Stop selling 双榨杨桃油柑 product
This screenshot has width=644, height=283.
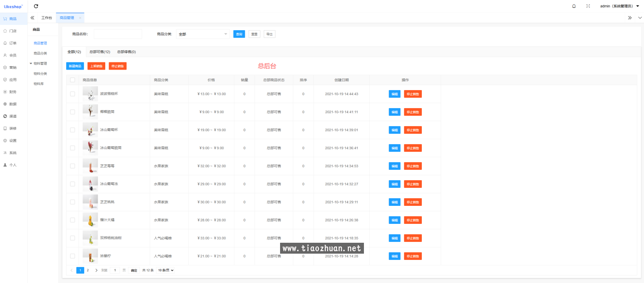pyautogui.click(x=413, y=238)
